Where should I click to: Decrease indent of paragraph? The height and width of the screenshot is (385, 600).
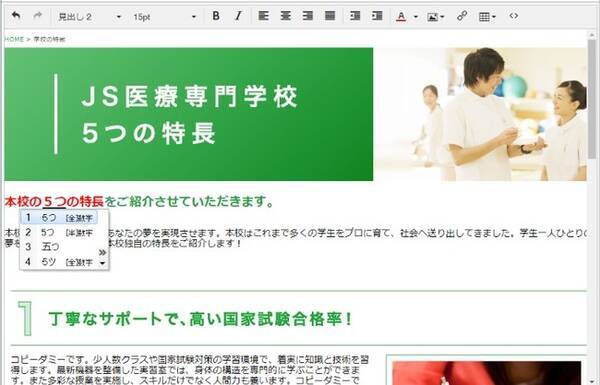(x=355, y=16)
